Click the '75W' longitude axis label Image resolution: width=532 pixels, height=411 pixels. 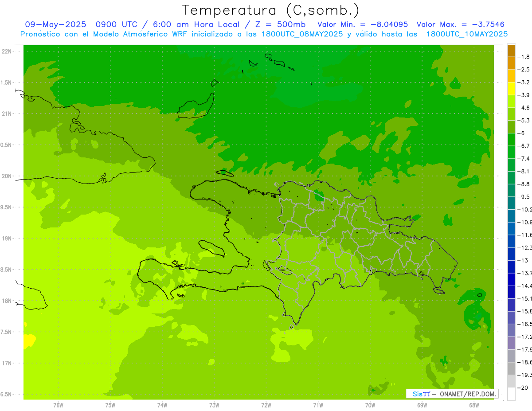point(110,405)
